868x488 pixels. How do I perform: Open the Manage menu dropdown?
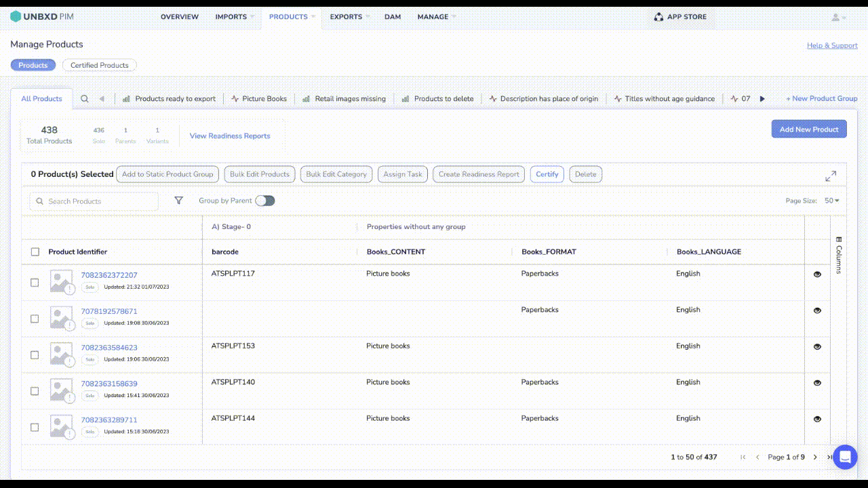[x=437, y=17]
